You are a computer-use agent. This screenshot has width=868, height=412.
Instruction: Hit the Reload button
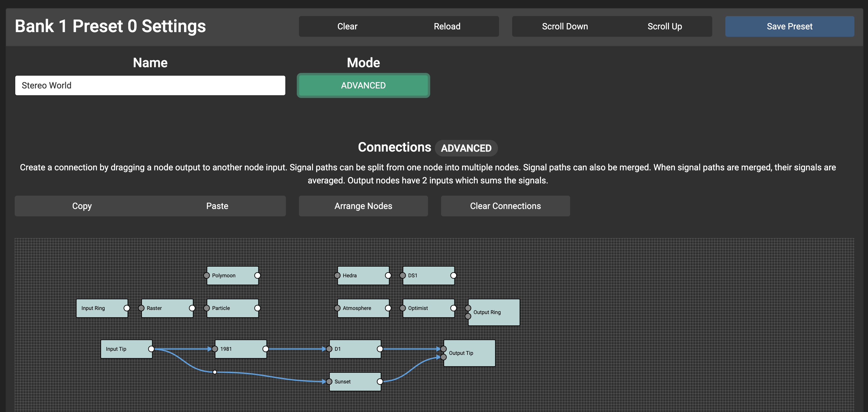[x=447, y=27]
